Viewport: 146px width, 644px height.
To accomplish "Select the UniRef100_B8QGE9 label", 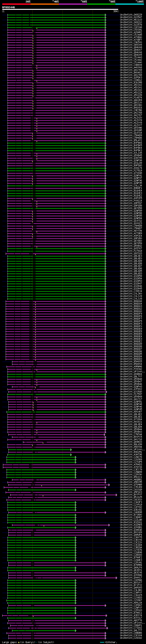I will (x=131, y=329).
